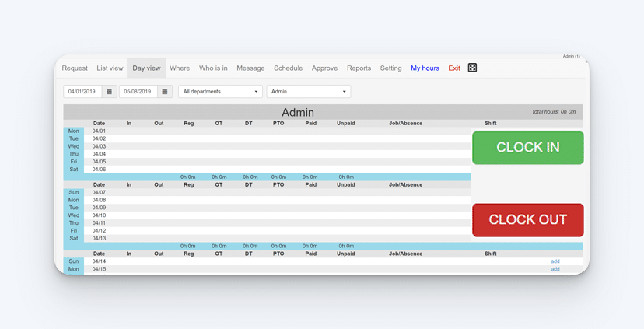Viewport: 644px width, 329px height.
Task: Open the Setting tab
Action: 390,68
